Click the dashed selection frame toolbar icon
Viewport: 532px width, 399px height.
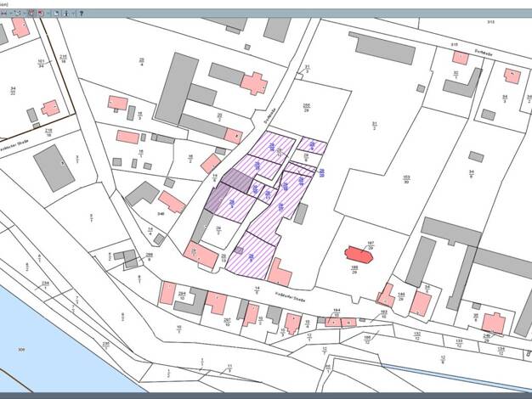point(17,14)
